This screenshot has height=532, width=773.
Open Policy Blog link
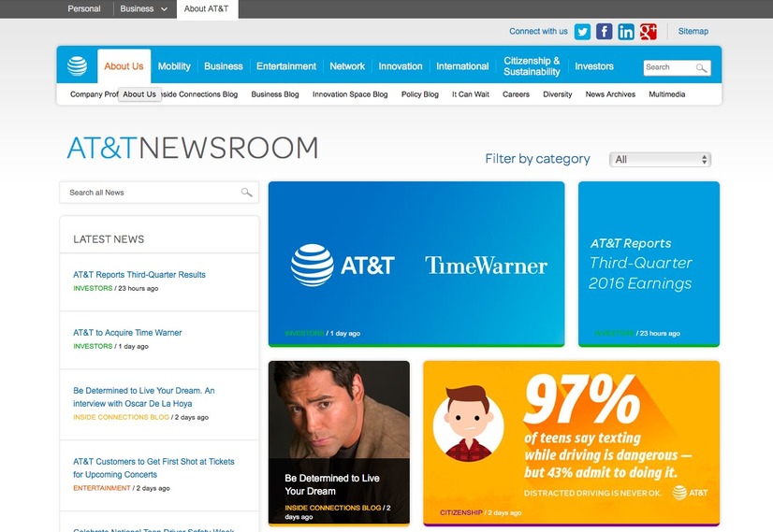pos(419,94)
